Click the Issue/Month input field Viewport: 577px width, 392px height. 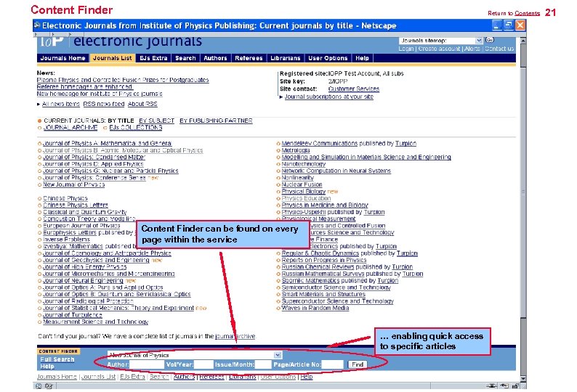263,364
